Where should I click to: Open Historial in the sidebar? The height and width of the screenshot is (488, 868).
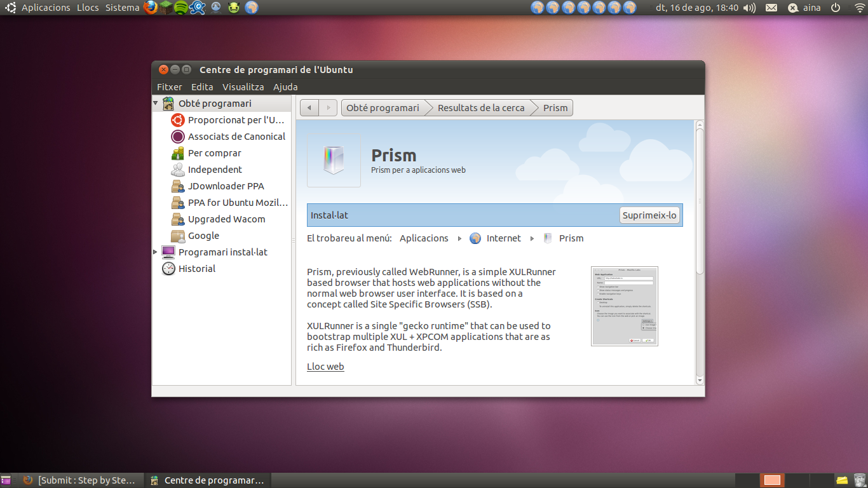tap(189, 268)
